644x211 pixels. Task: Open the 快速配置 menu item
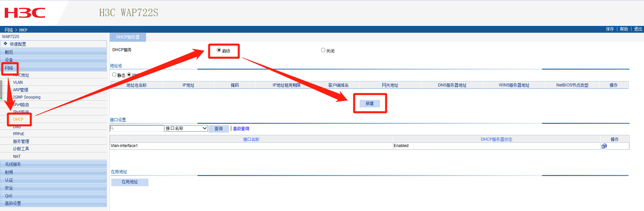(53, 44)
